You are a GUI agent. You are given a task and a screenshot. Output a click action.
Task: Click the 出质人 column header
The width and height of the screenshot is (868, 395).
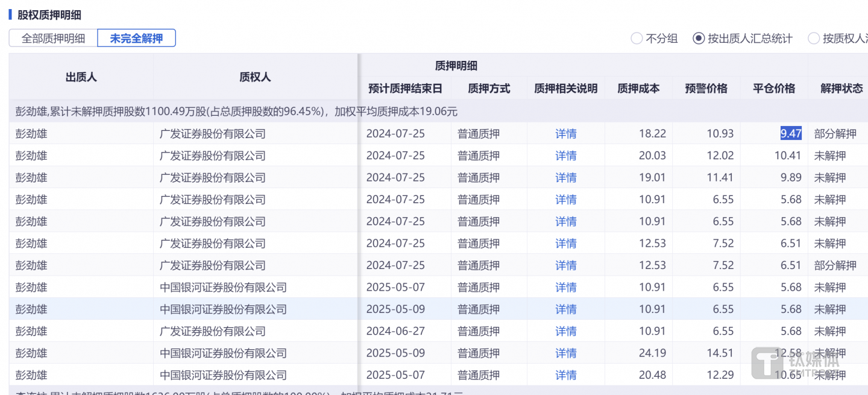click(81, 77)
